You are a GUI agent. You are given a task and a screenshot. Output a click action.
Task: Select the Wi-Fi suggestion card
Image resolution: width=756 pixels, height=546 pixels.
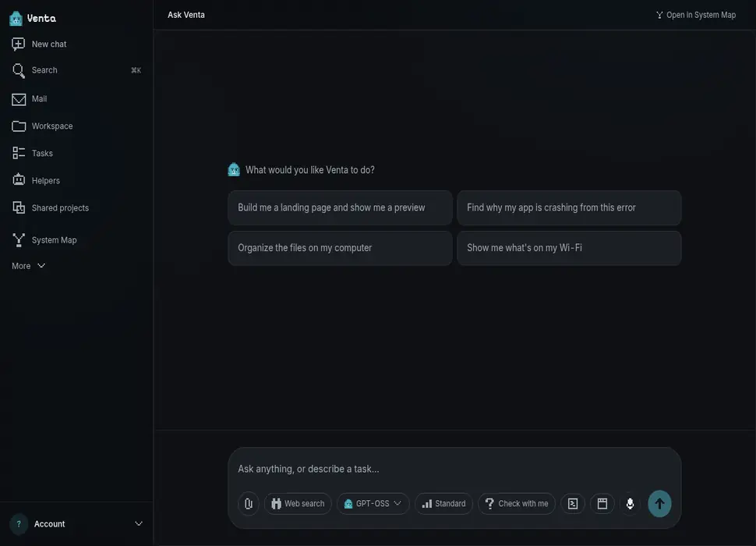click(x=569, y=248)
